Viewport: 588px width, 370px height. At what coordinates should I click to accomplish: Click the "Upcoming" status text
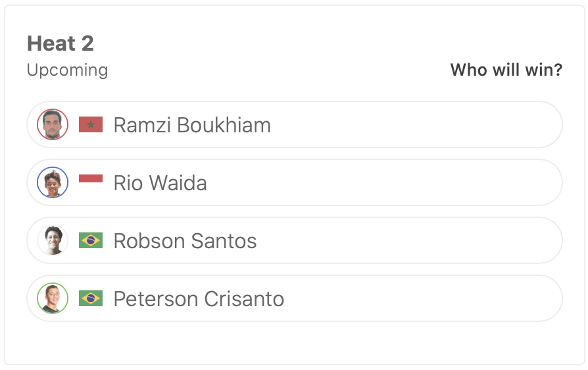(x=67, y=70)
